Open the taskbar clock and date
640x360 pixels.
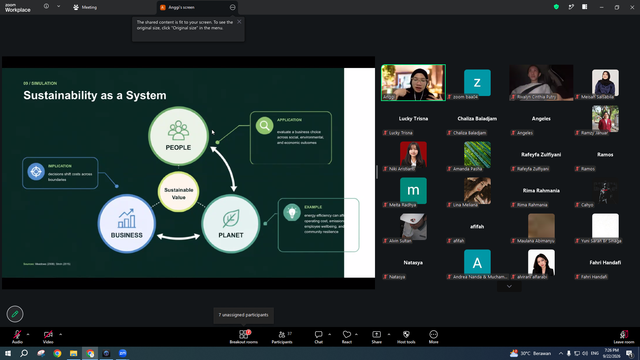pos(611,353)
